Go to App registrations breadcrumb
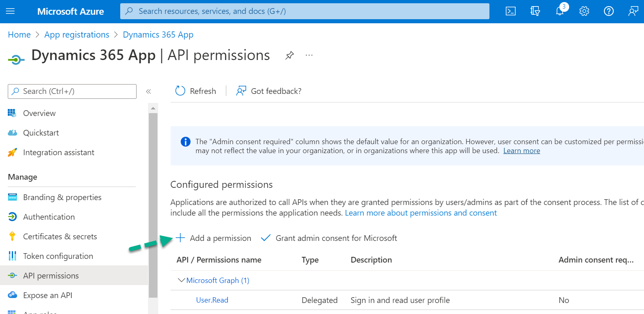The width and height of the screenshot is (644, 314). (77, 35)
